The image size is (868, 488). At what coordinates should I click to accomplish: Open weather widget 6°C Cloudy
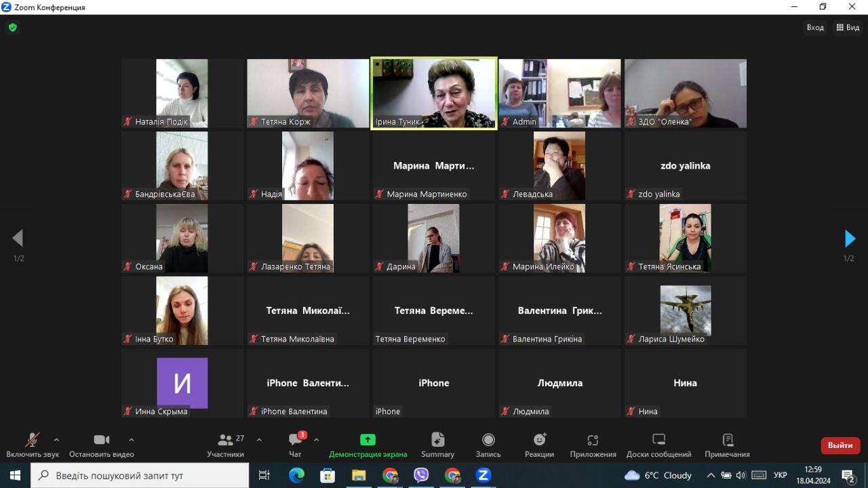pyautogui.click(x=658, y=475)
